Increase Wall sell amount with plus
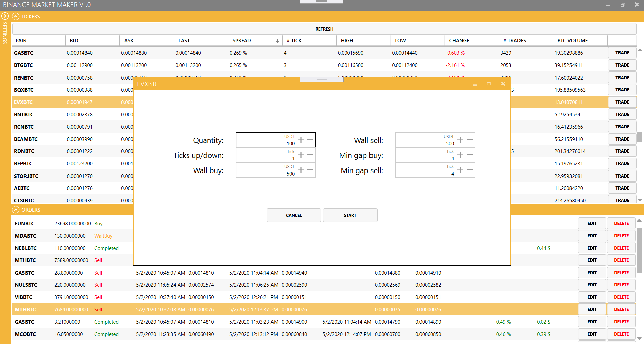This screenshot has width=644, height=344. tap(460, 140)
